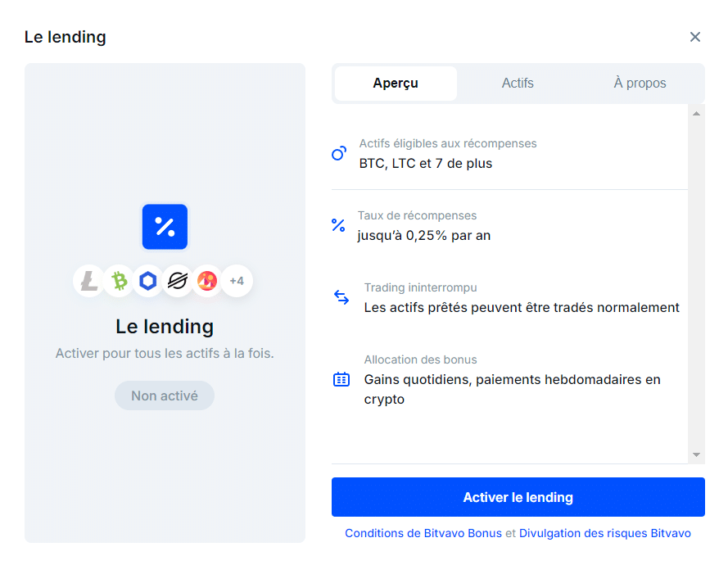Click the 'Taux de récompenses' label

[x=417, y=215]
